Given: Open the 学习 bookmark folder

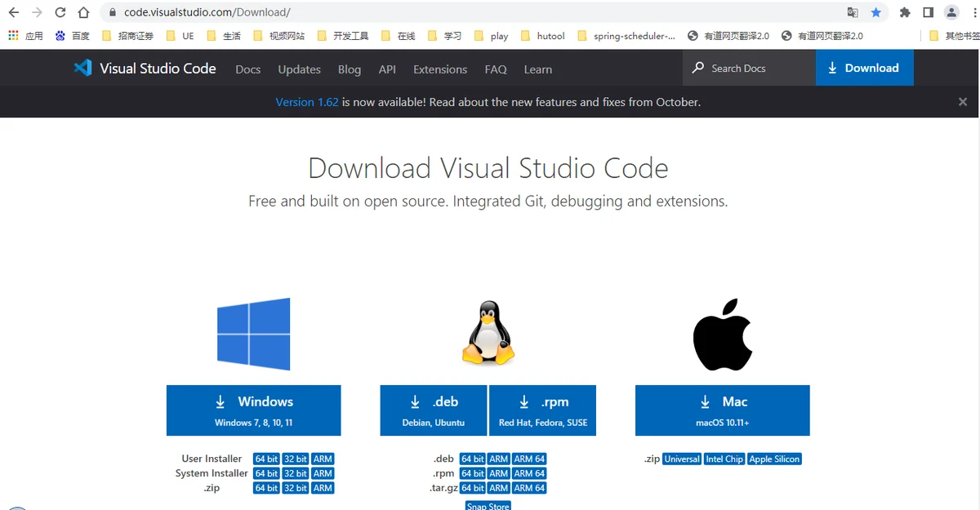Looking at the screenshot, I should 445,36.
